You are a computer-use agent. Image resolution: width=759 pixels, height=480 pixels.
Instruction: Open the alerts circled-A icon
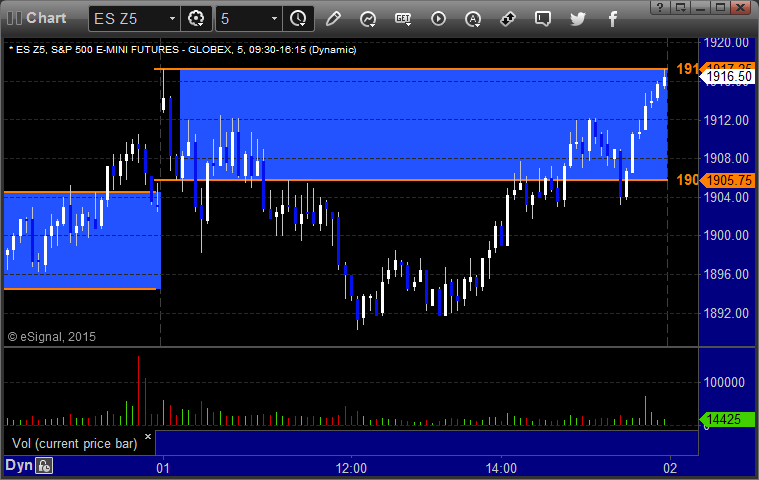pyautogui.click(x=473, y=19)
